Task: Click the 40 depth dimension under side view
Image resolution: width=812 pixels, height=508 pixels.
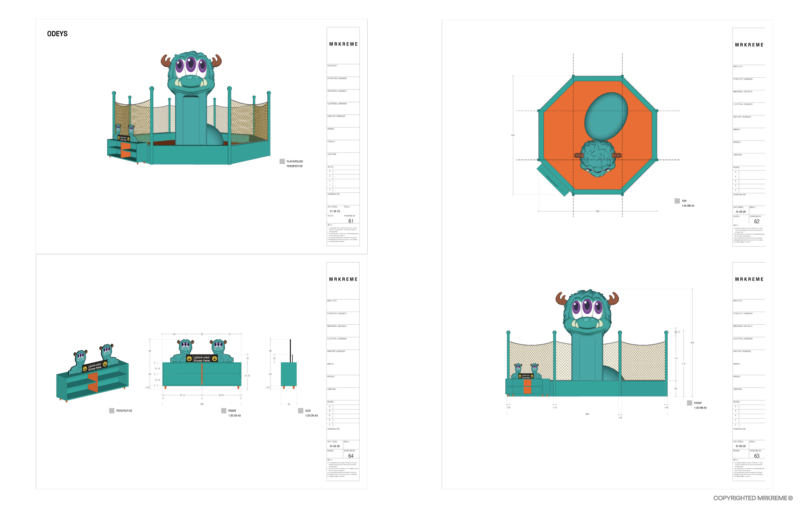Action: 289,404
